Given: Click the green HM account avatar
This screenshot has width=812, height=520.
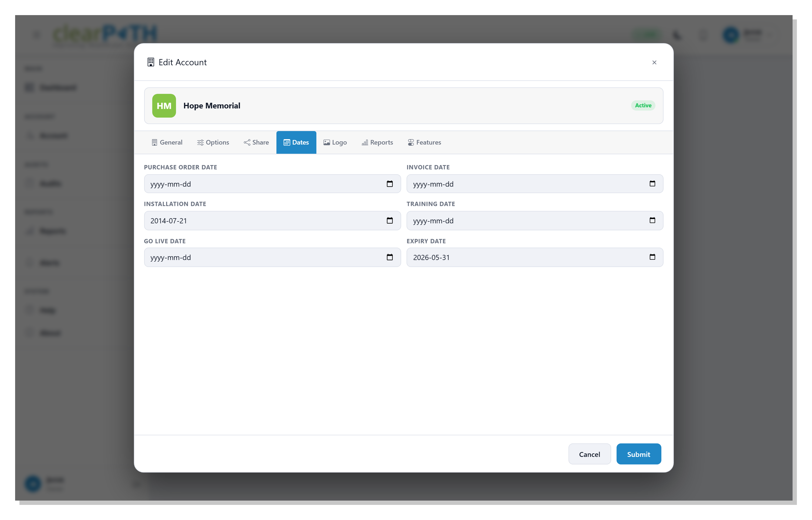Looking at the screenshot, I should click(164, 106).
